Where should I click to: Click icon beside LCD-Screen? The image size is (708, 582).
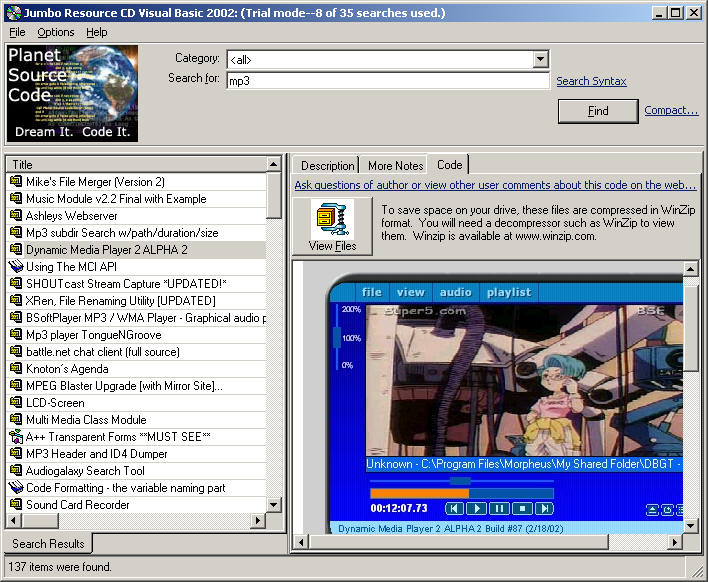tap(16, 403)
